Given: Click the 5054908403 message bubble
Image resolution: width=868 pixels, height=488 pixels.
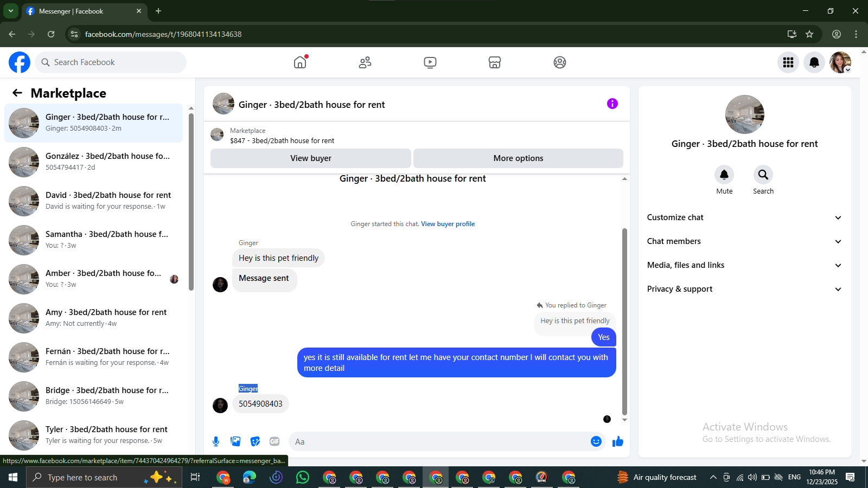Looking at the screenshot, I should point(260,404).
